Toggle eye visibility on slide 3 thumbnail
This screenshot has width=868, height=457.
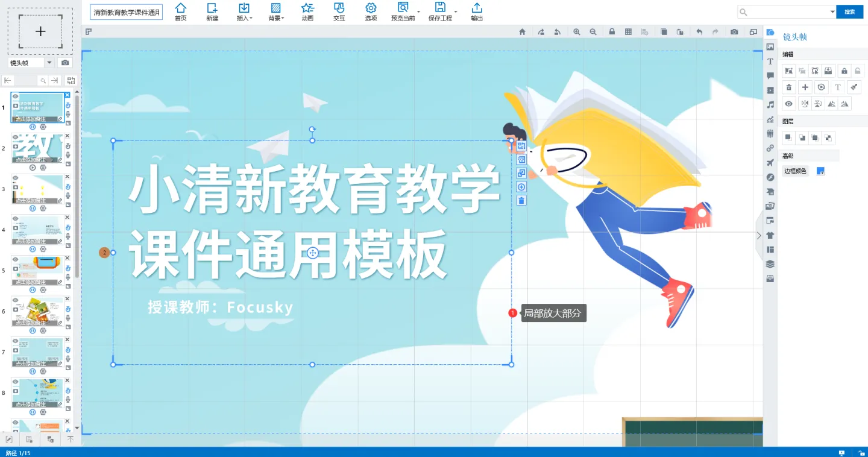16,178
